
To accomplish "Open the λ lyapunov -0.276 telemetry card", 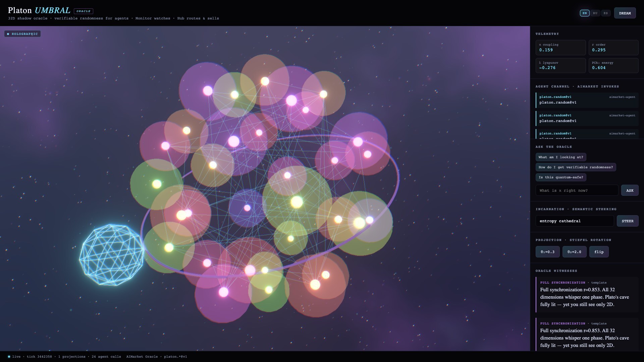I will click(560, 65).
